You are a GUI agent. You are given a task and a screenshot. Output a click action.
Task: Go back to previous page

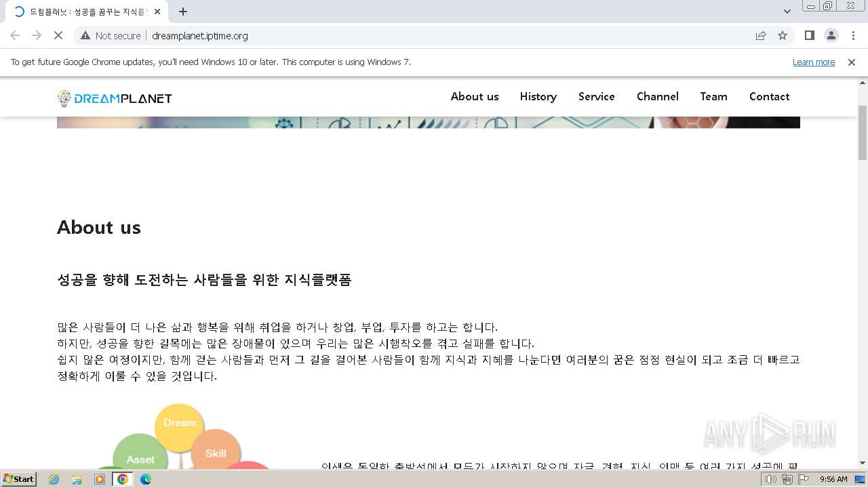15,35
